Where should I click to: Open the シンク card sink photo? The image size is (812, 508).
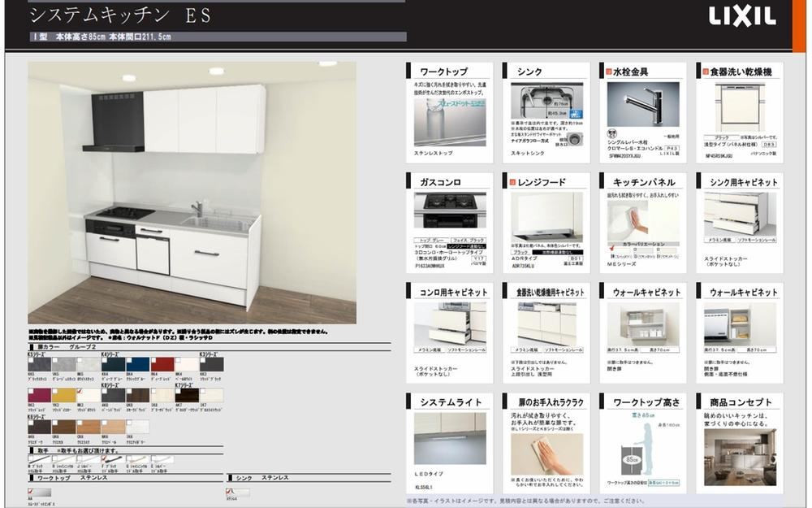coord(546,102)
